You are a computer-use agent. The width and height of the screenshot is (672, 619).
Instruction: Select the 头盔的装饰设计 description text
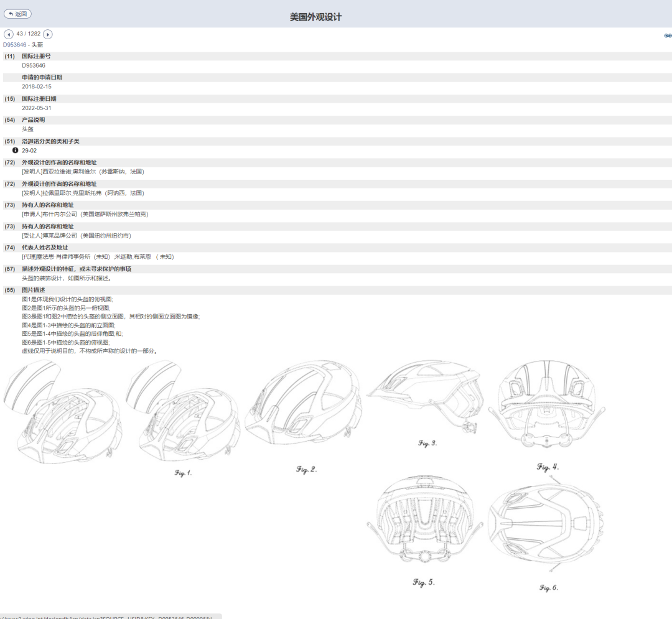click(67, 278)
